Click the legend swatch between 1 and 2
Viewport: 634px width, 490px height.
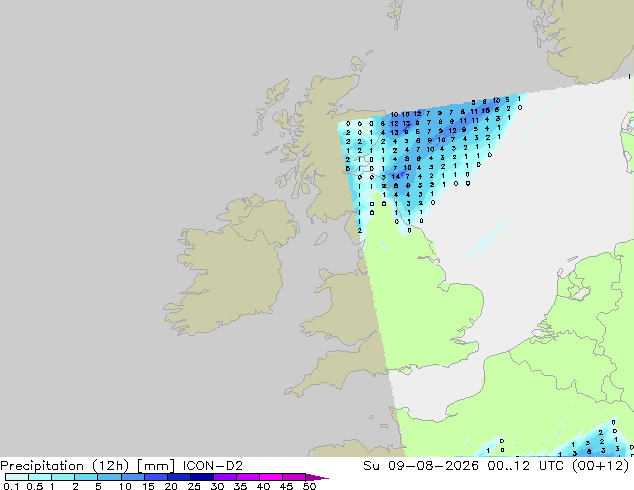click(x=63, y=477)
